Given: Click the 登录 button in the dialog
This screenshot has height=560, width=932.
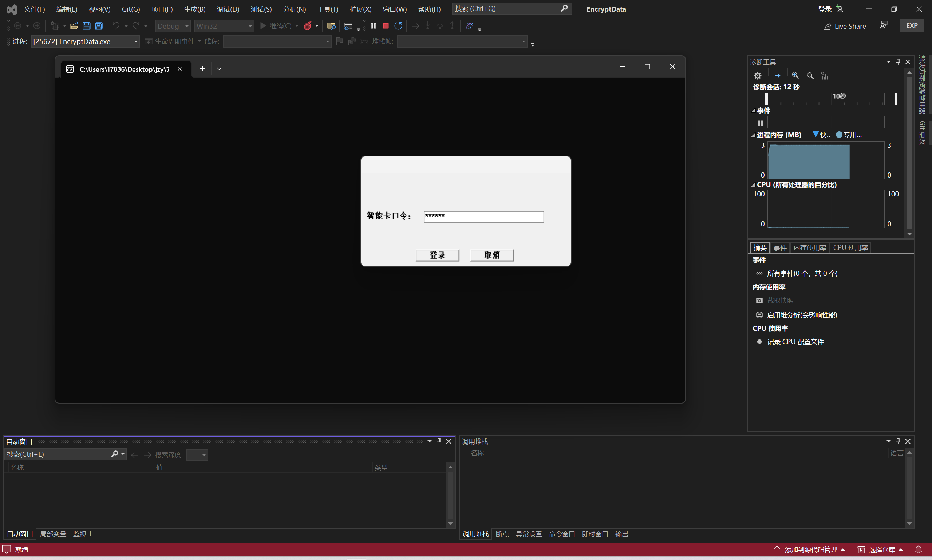Looking at the screenshot, I should (438, 255).
